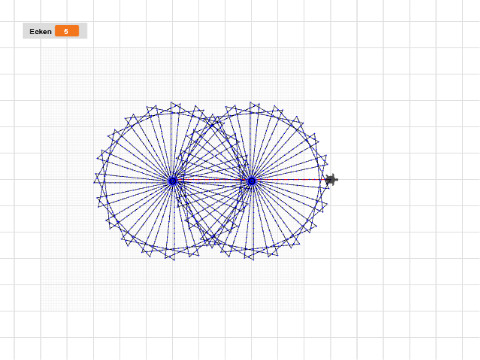Click lower intersection of the two circles

[212, 237]
